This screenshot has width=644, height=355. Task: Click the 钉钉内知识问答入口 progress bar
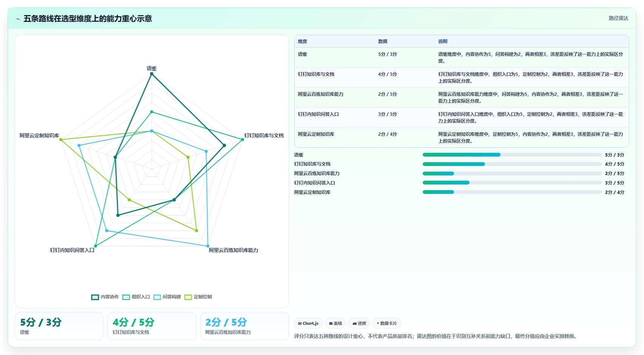pos(512,183)
